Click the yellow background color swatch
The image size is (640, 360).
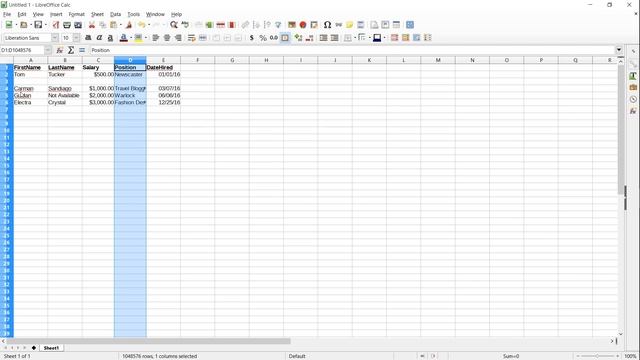(x=138, y=38)
